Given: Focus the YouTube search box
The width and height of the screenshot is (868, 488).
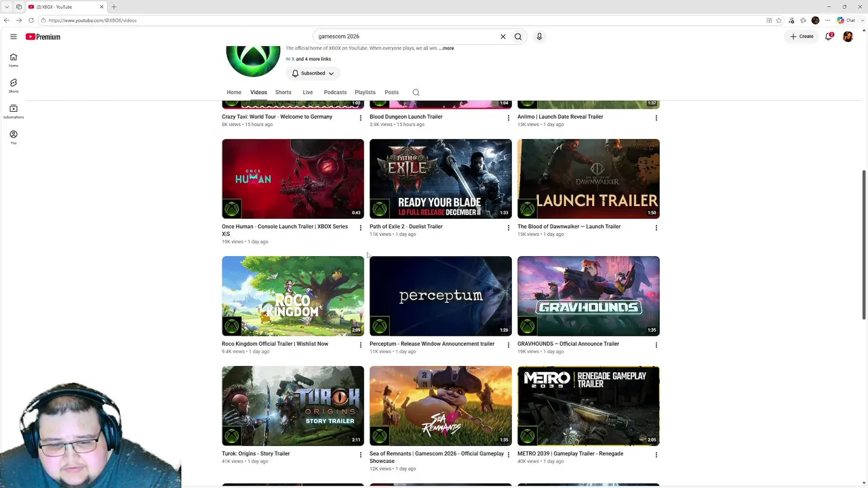Looking at the screenshot, I should coord(407,37).
